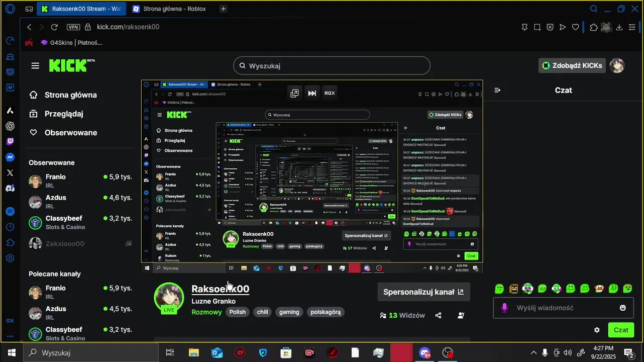Select the gaming tag
This screenshot has width=644, height=362.
(x=289, y=312)
